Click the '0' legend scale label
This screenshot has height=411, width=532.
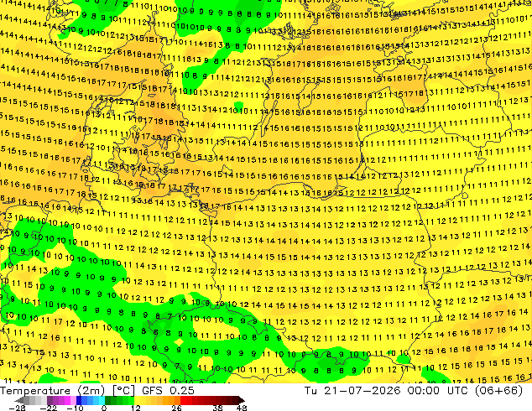104,408
